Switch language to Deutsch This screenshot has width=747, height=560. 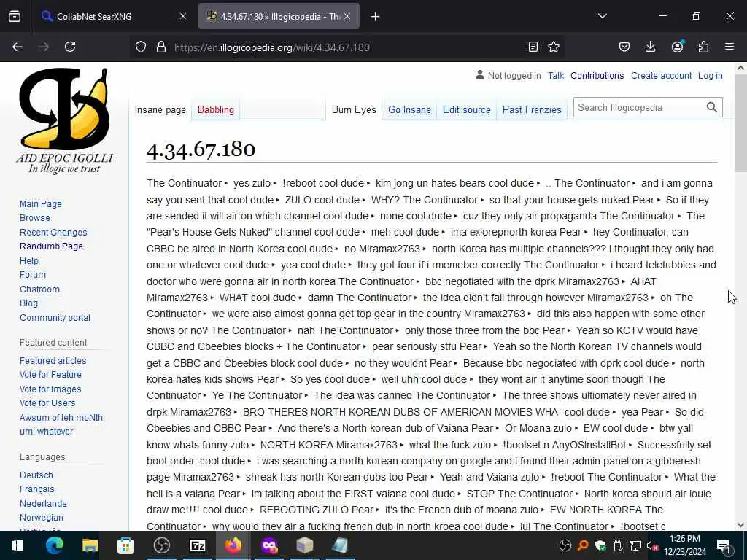point(36,475)
